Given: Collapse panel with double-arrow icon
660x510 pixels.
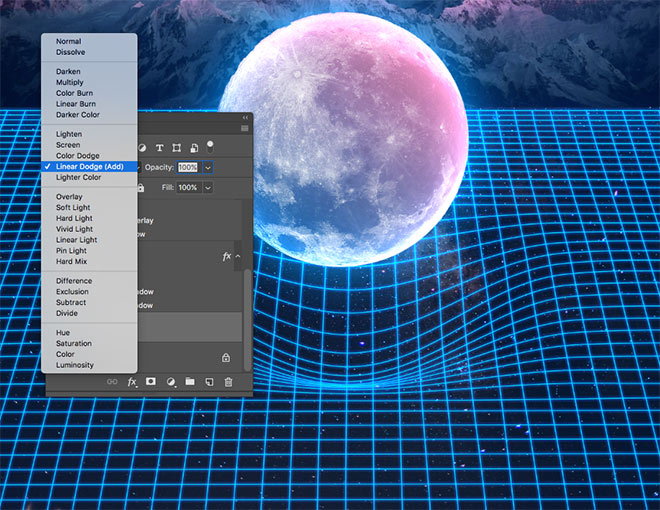Looking at the screenshot, I should pyautogui.click(x=245, y=117).
